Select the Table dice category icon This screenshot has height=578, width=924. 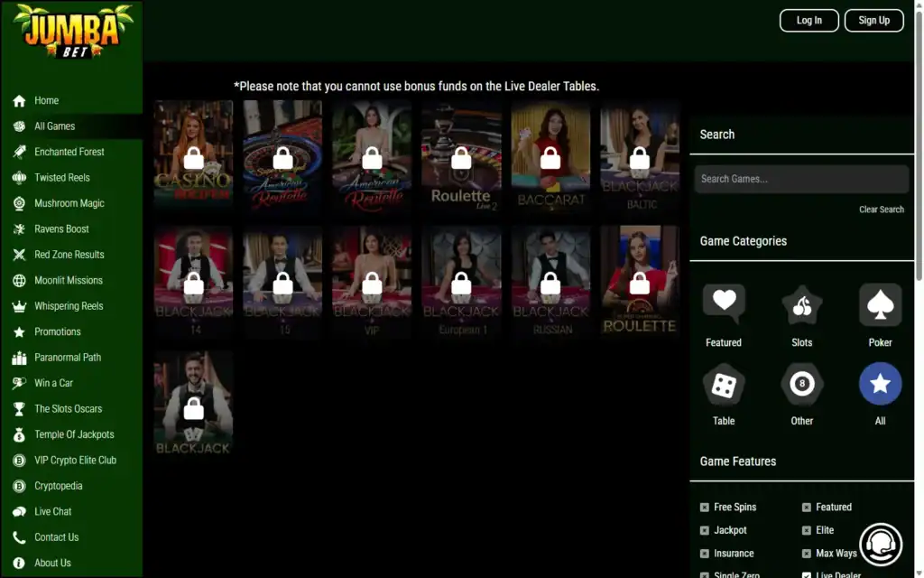click(x=724, y=384)
